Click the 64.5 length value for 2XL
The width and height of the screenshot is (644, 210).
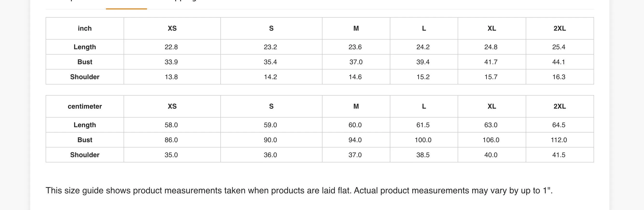559,125
